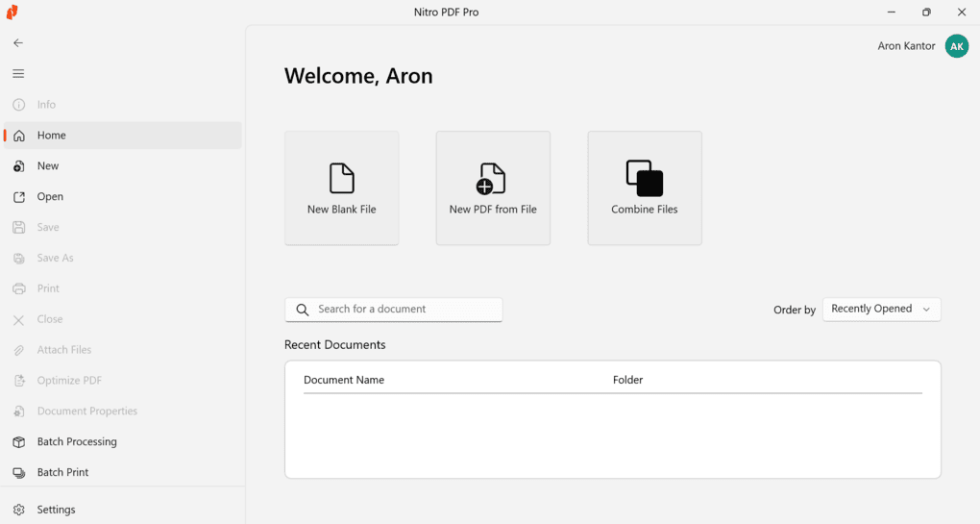Open Batch Processing from sidebar
The width and height of the screenshot is (980, 524).
click(123, 441)
